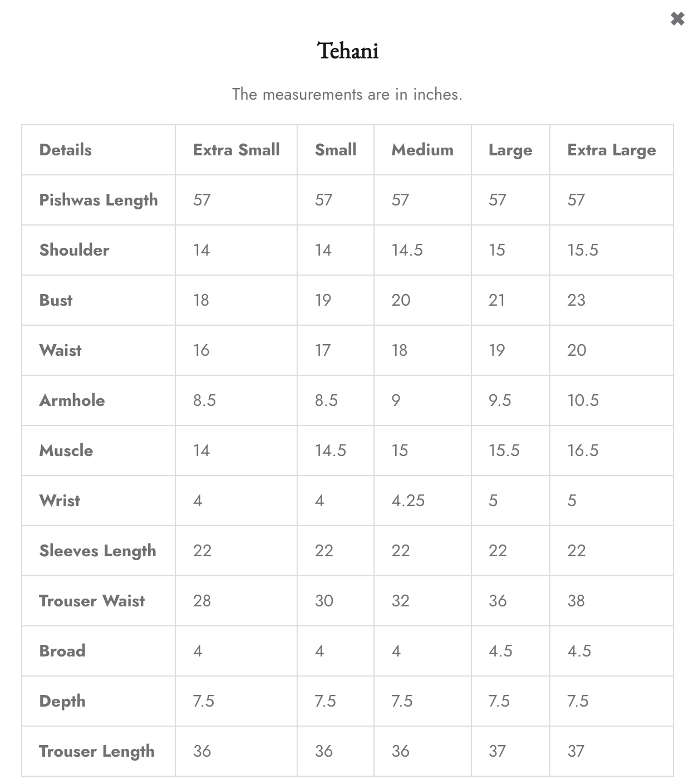Click the Medium wrist value 4.25
This screenshot has width=694, height=784.
pos(408,501)
